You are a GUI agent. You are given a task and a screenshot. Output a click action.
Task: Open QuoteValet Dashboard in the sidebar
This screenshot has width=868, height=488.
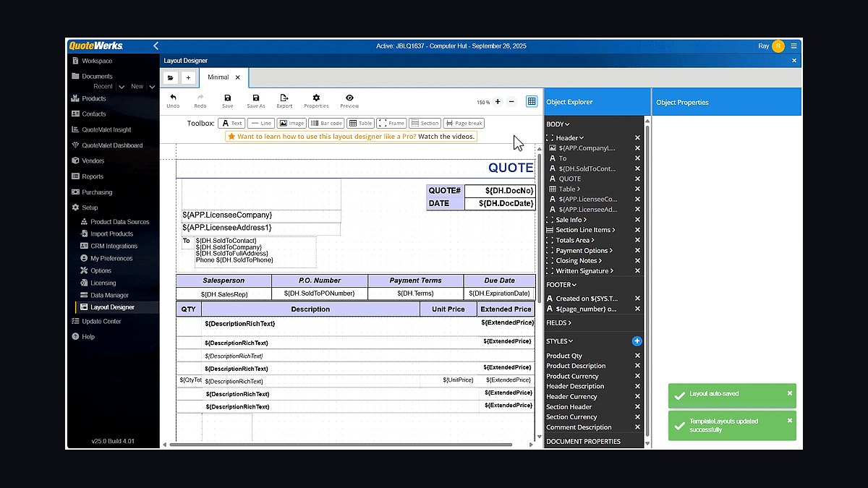112,145
